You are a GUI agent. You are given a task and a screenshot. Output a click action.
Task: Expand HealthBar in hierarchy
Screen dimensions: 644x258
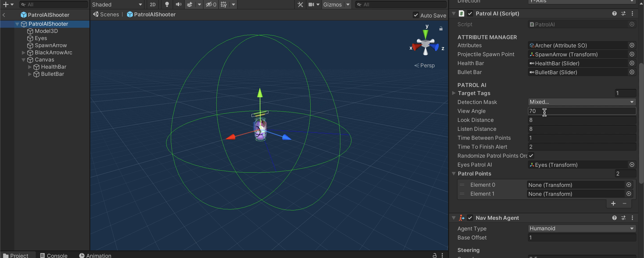coord(30,67)
